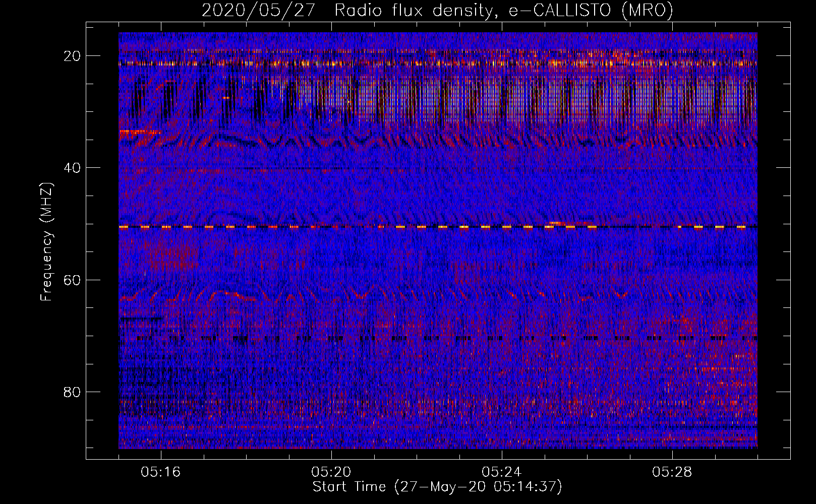Screen dimensions: 816x504
Task: Click the time tick label "05:20"
Action: (331, 472)
